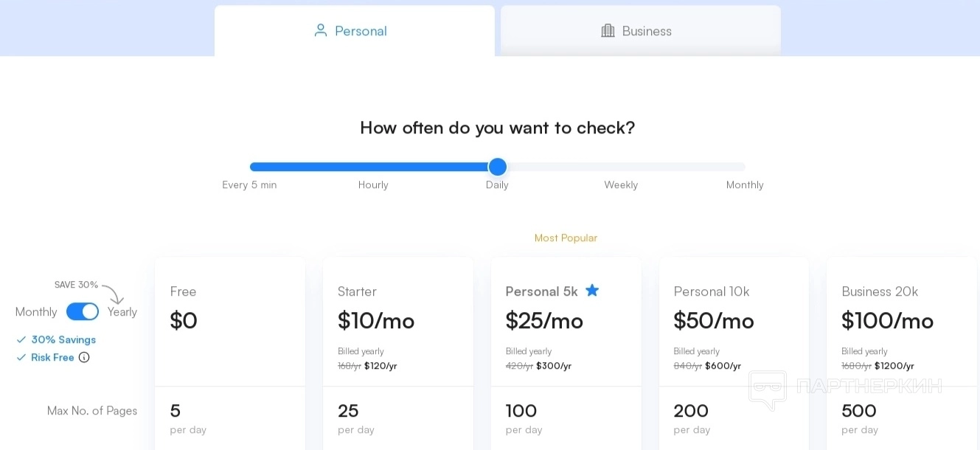Click the Personal tab person icon
The height and width of the screenshot is (450, 980).
[321, 31]
